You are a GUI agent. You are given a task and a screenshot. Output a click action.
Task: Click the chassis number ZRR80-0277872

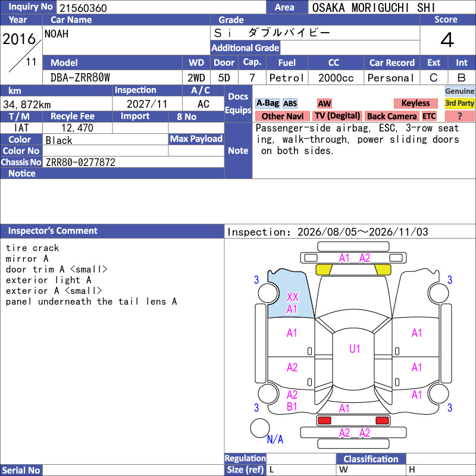pos(80,162)
